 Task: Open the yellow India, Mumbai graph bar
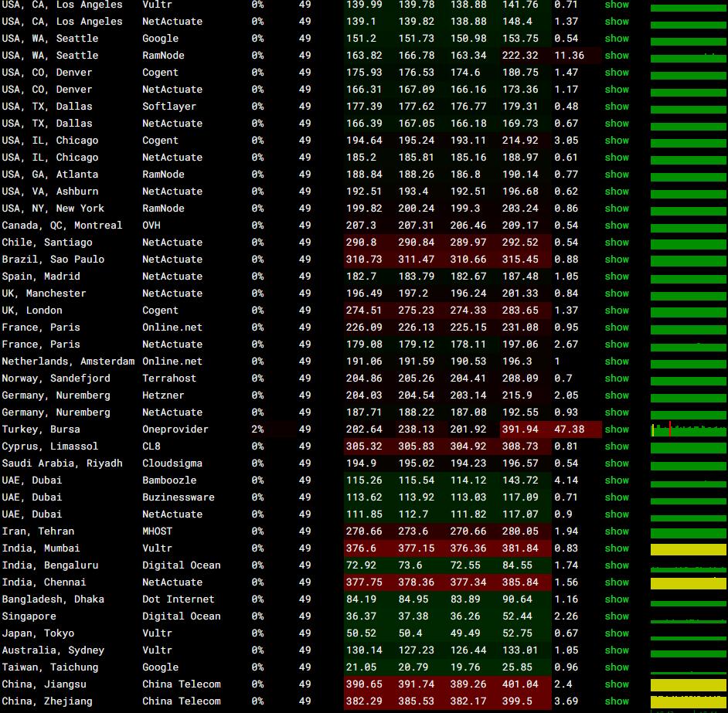pos(689,549)
